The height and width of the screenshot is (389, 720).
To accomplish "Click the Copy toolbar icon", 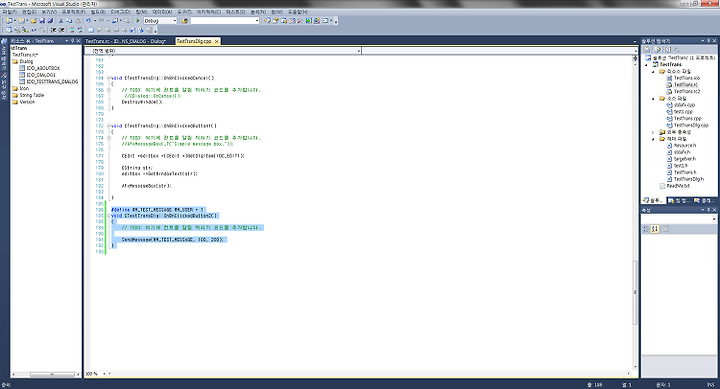I will pos(69,21).
